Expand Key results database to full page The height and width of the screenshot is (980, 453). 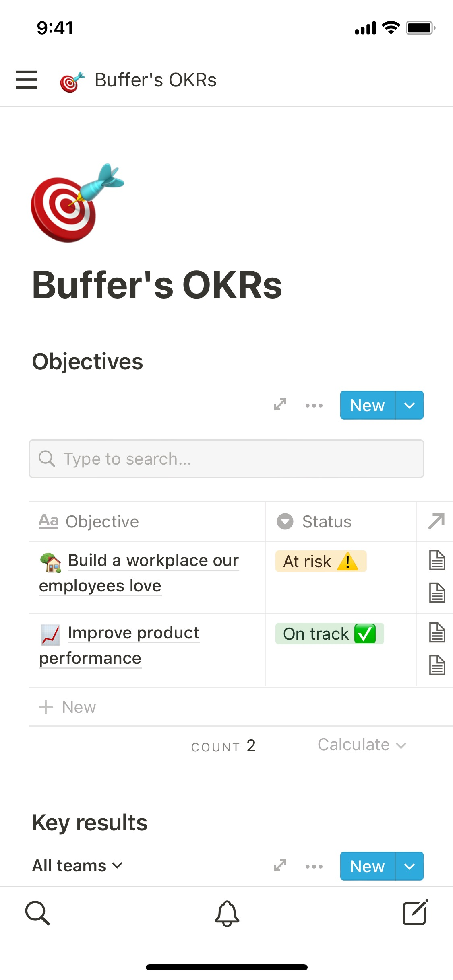280,866
